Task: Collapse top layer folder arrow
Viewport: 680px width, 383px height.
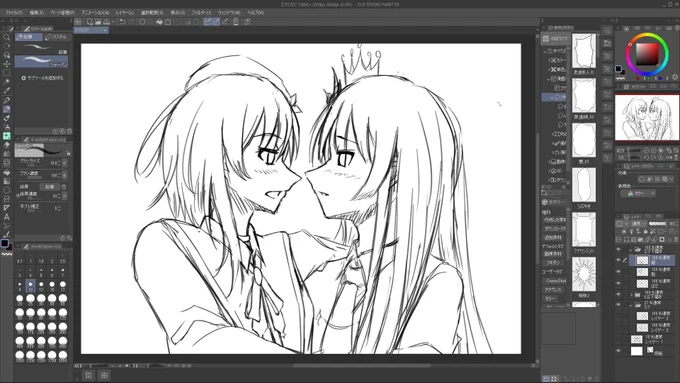Action: [631, 249]
